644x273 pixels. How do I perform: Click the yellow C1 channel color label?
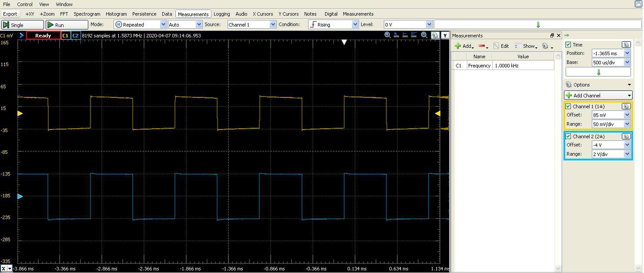[x=65, y=36]
